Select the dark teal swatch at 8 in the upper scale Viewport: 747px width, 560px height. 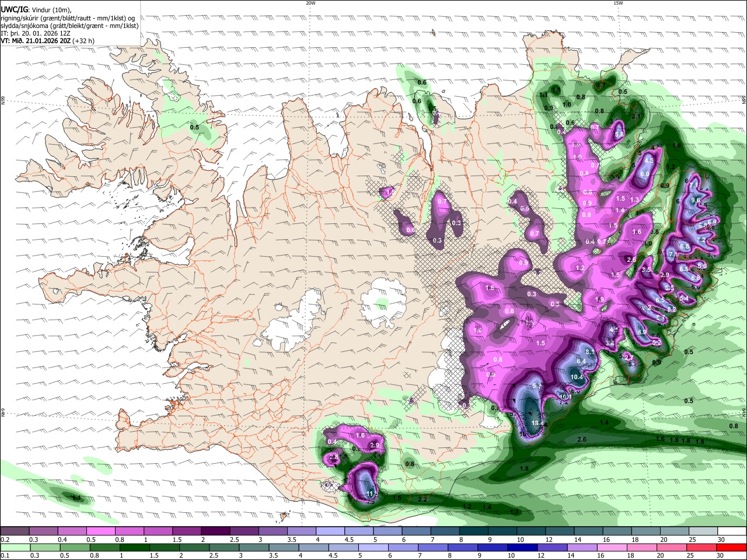pyautogui.click(x=474, y=531)
